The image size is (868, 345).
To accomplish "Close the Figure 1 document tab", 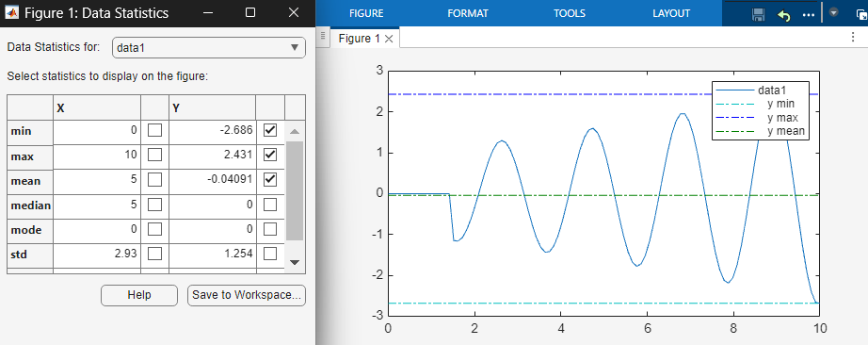I will (389, 39).
